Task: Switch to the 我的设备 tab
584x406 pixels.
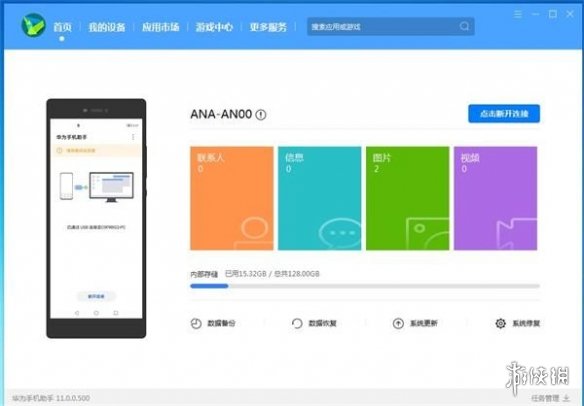Action: [x=107, y=27]
